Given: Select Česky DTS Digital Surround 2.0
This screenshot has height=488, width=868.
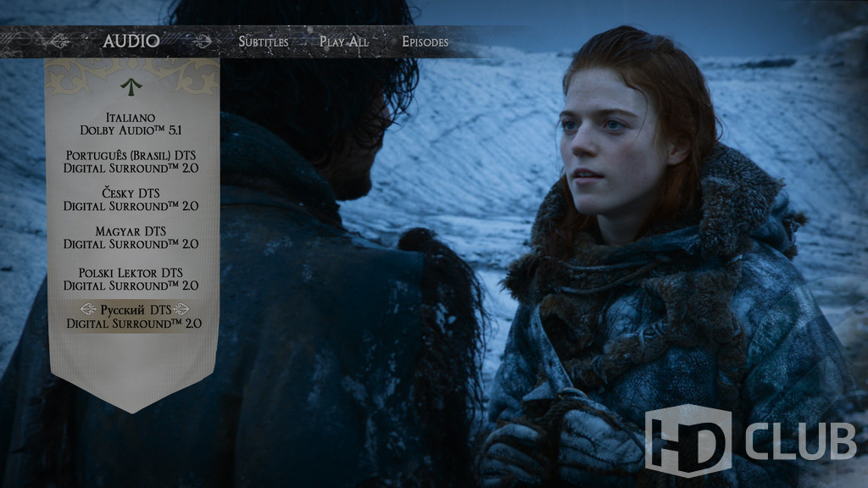Looking at the screenshot, I should (131, 199).
